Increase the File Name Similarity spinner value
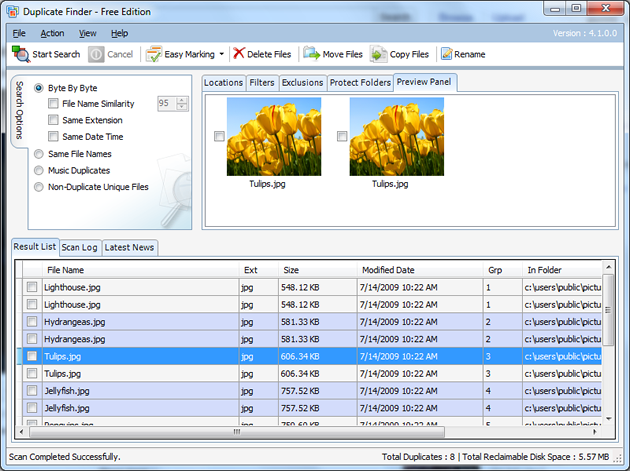 point(181,100)
